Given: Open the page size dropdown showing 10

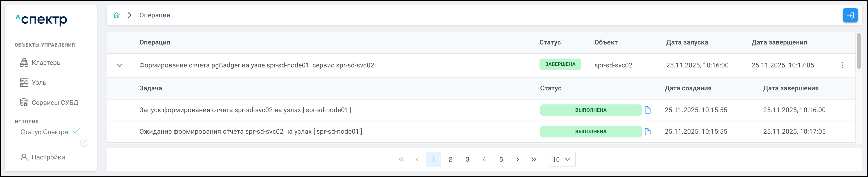Looking at the screenshot, I should click(x=562, y=159).
